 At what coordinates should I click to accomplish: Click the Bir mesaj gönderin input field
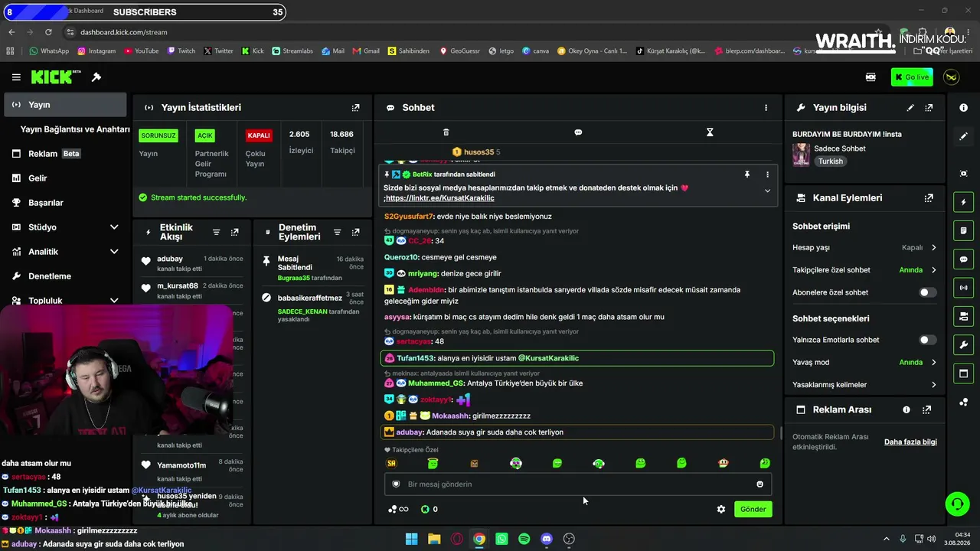tap(578, 484)
